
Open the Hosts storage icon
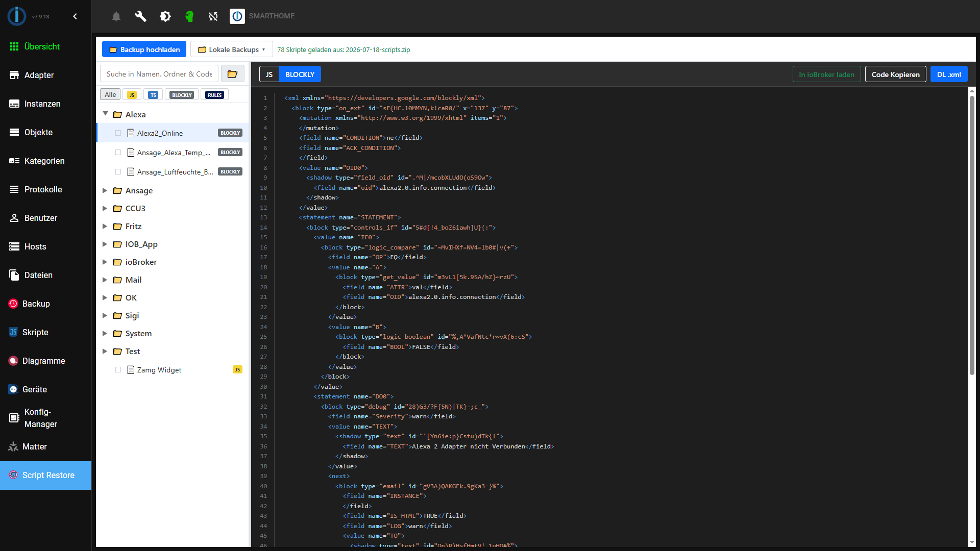pyautogui.click(x=14, y=246)
